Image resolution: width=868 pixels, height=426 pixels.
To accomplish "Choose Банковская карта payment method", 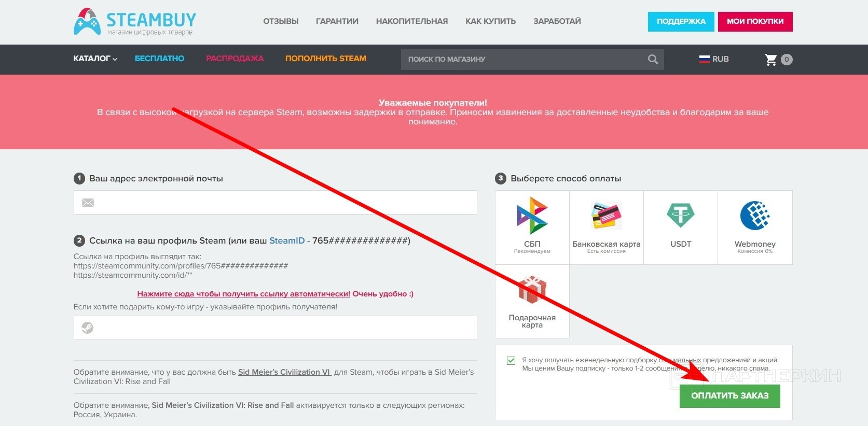I will tap(607, 228).
